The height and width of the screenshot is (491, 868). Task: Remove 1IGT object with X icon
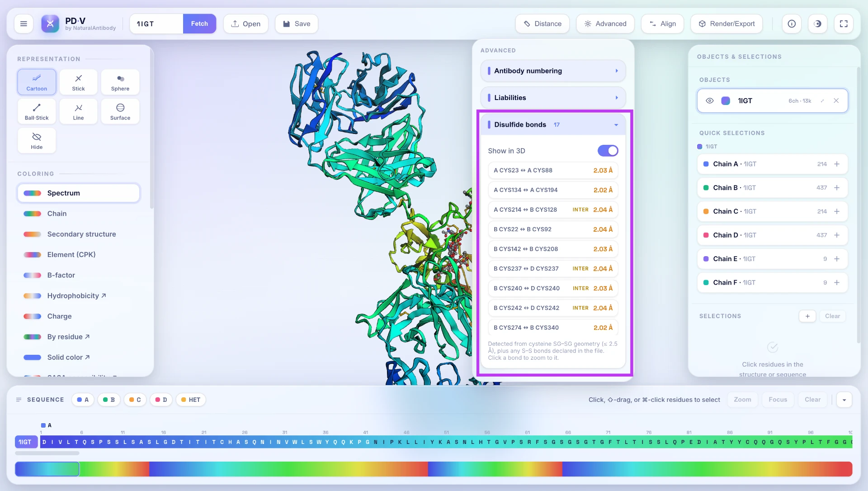point(836,100)
